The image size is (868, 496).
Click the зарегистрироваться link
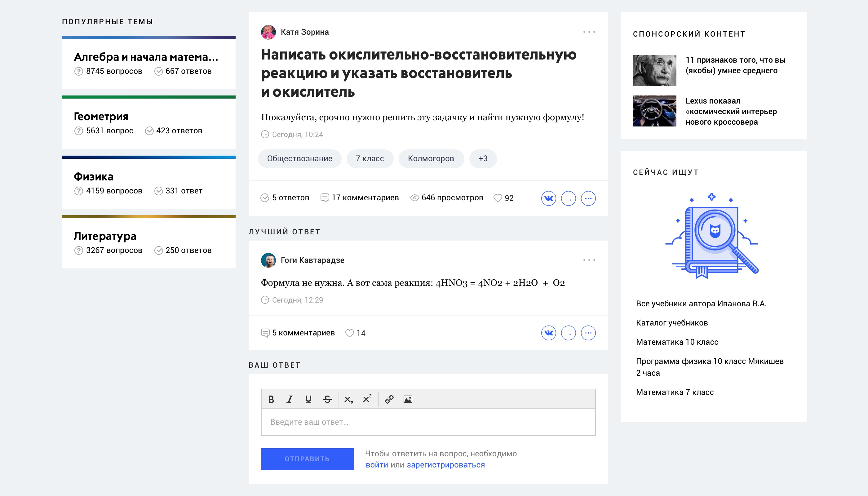tap(445, 465)
